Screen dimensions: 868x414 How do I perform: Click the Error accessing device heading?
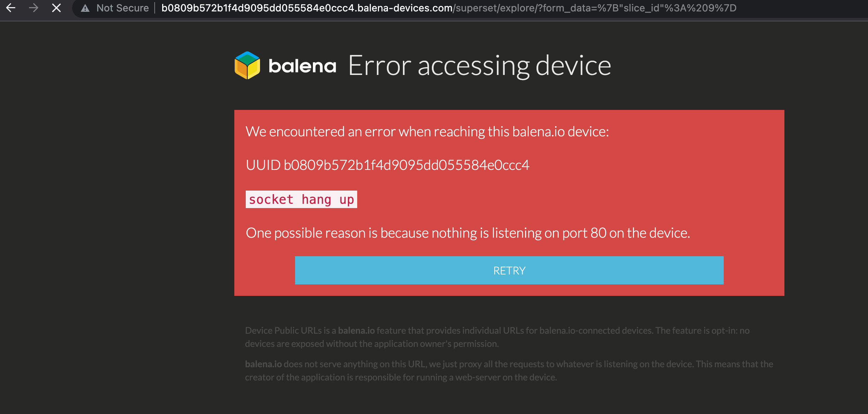click(480, 65)
